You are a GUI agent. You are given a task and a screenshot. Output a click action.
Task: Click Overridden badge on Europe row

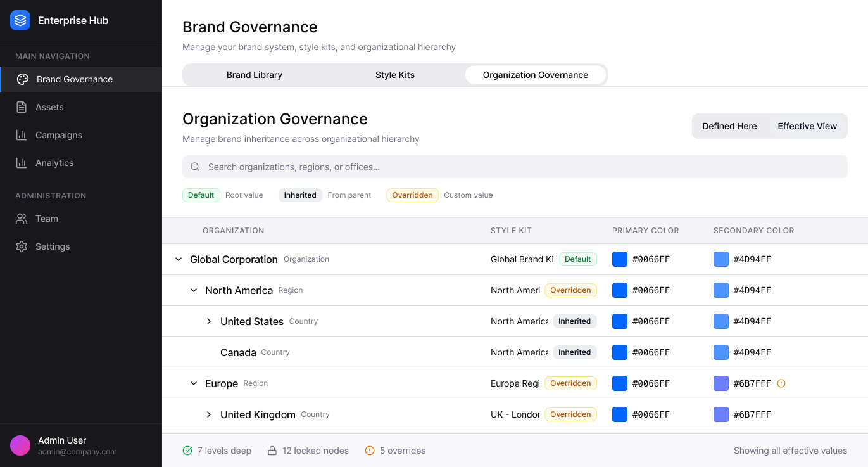click(570, 383)
